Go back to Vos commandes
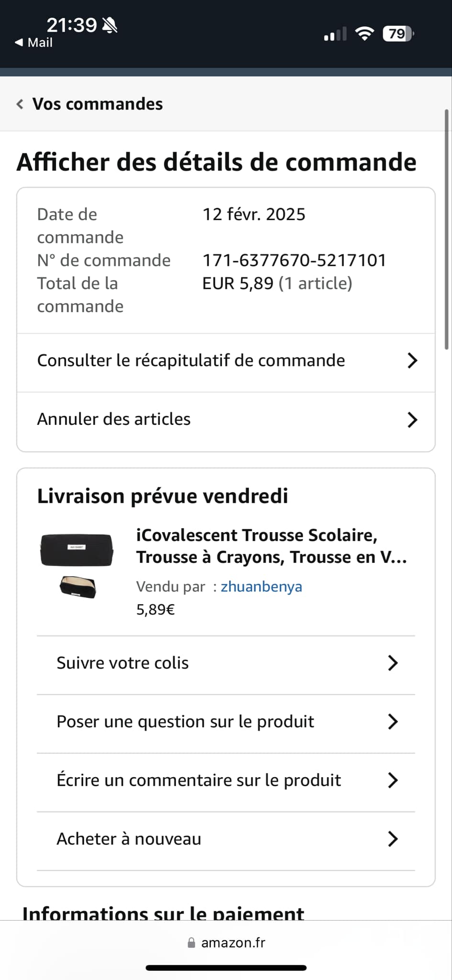 [97, 104]
